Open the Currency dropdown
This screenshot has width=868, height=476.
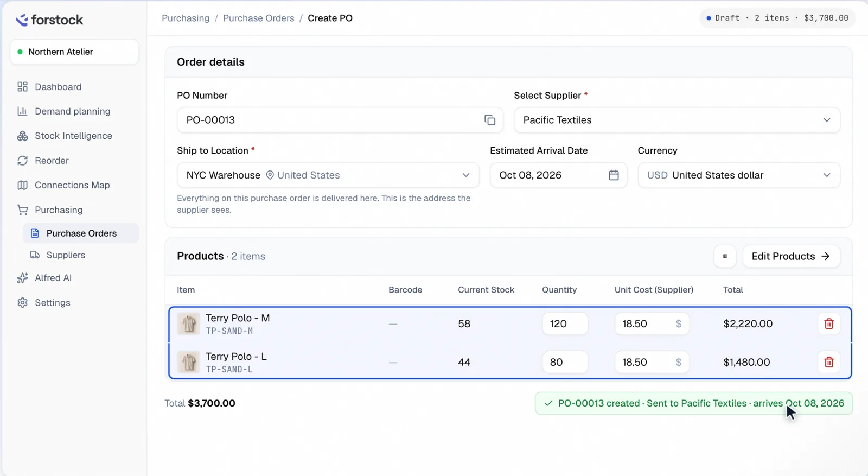(739, 175)
